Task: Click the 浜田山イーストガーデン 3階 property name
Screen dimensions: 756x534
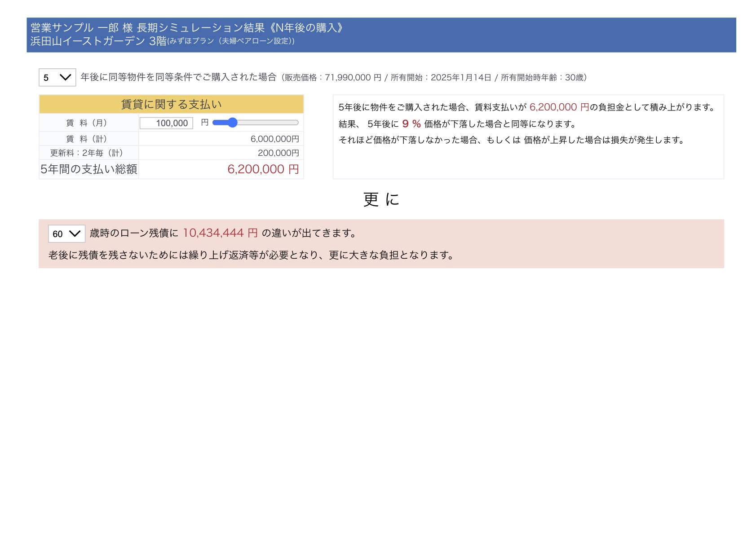Action: [x=98, y=41]
